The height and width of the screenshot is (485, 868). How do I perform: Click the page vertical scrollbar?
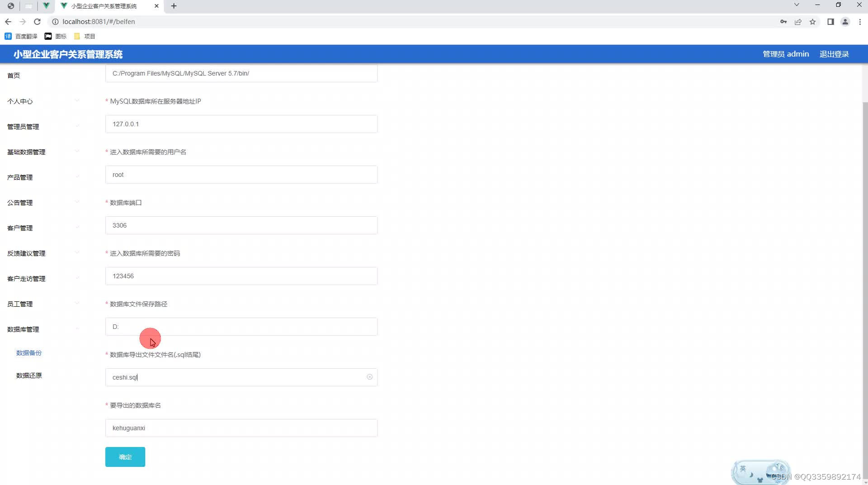point(865,290)
